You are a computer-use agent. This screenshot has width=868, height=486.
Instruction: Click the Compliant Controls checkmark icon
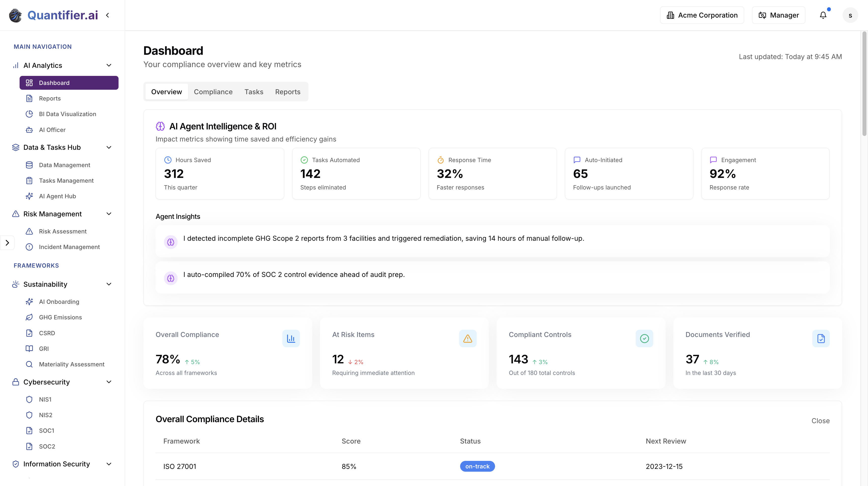[x=644, y=338]
